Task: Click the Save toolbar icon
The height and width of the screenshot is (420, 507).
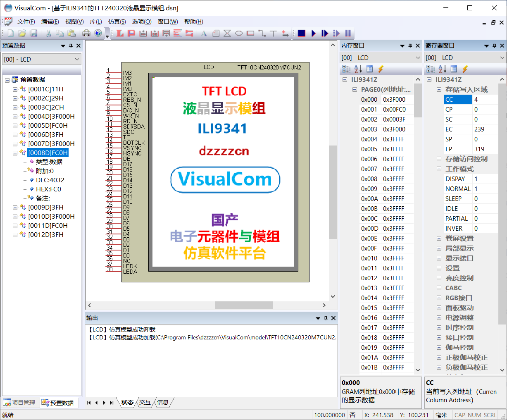Action: point(34,33)
